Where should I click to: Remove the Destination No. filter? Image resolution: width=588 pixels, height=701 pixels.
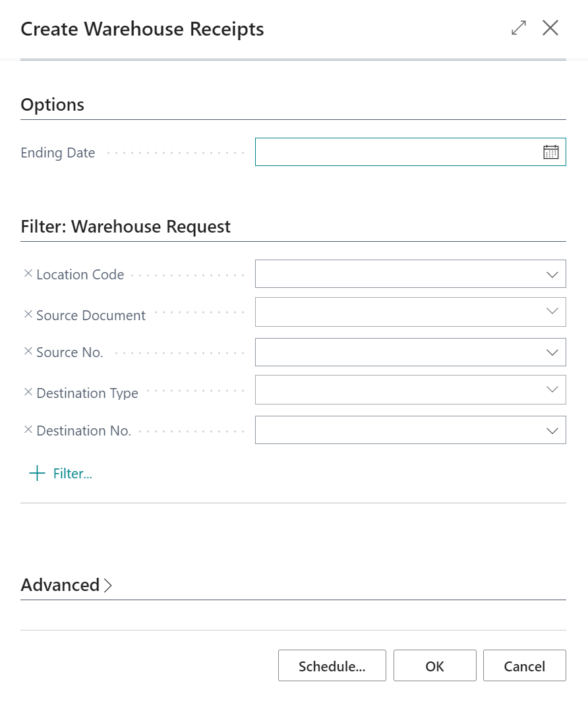pos(28,430)
